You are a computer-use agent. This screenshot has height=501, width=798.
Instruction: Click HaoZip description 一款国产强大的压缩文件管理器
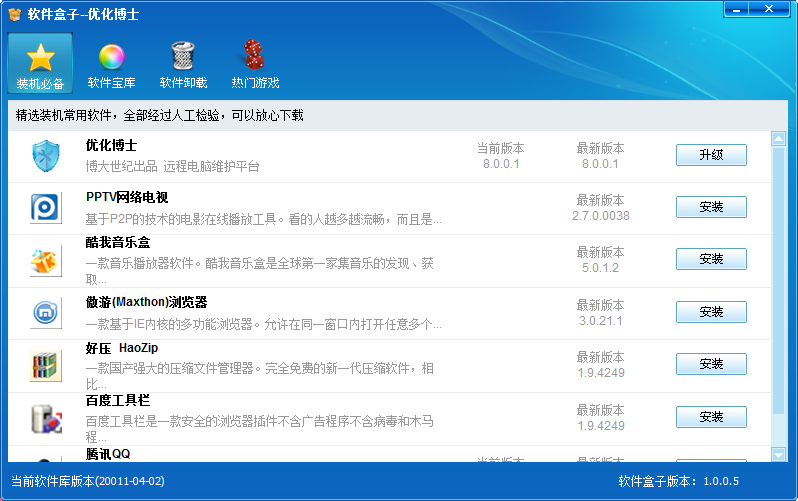[260, 376]
